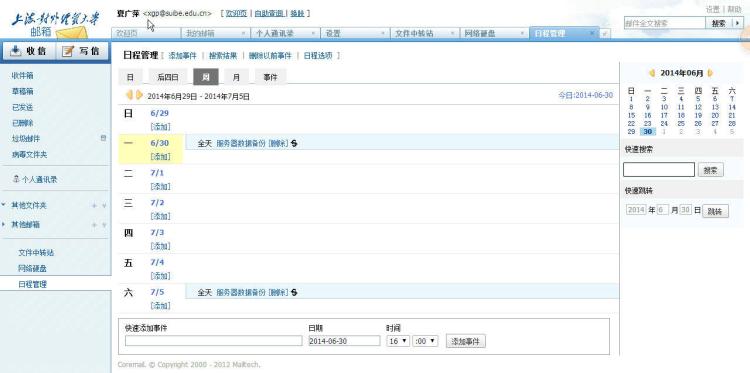Expand the 其他邮箱 tree node
The image size is (750, 373).
pos(4,224)
